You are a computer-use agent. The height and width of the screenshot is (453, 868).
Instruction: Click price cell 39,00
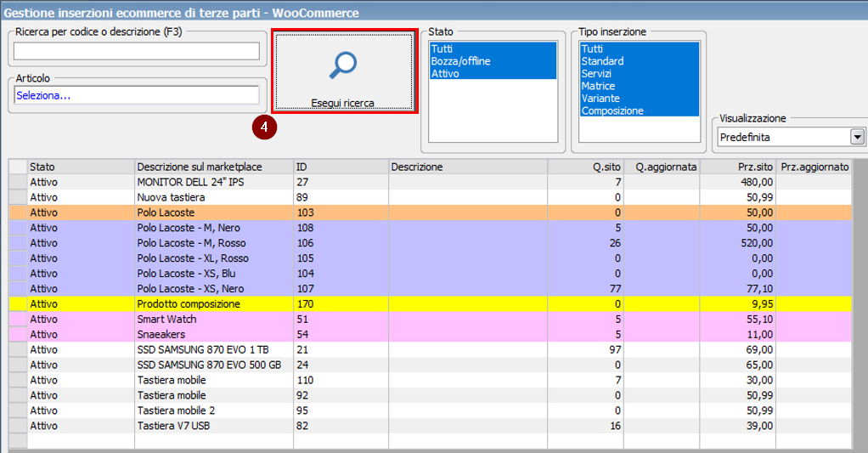click(737, 426)
